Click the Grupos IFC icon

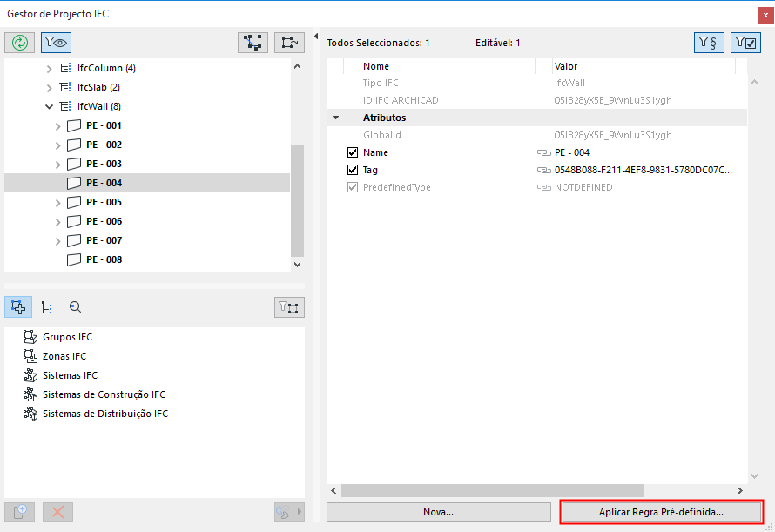pos(30,337)
